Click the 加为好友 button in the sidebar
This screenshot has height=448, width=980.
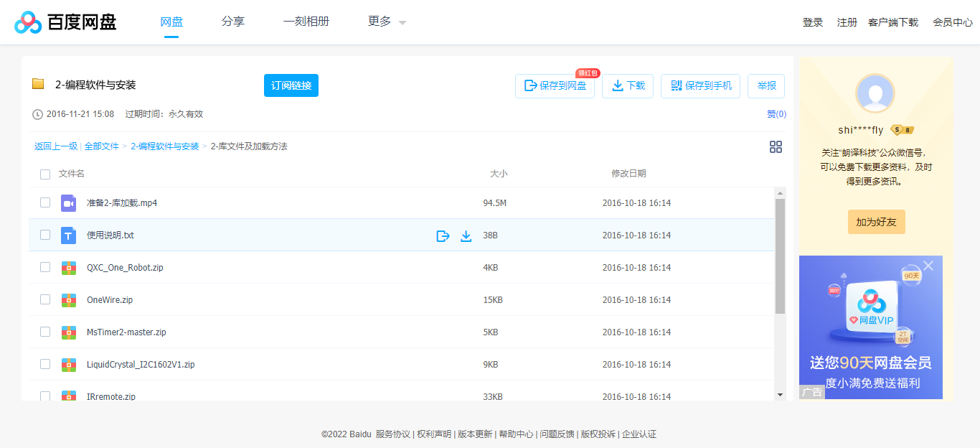(876, 222)
